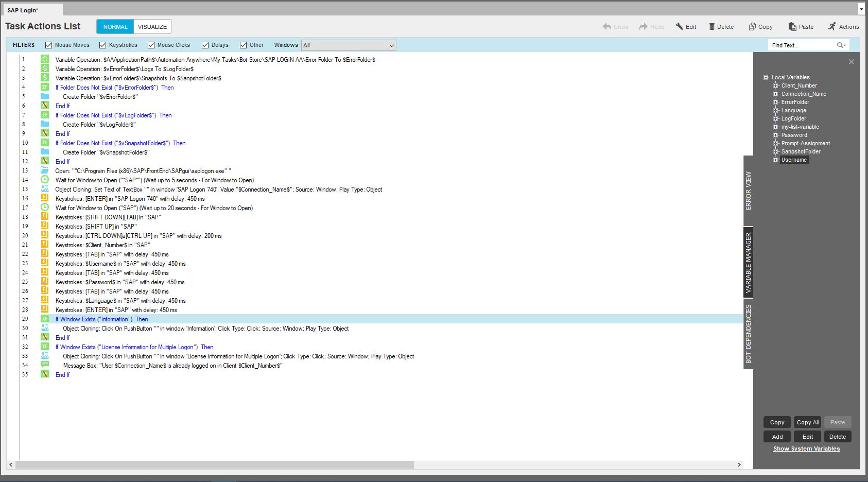Select Create Folder icon on line 5

[x=45, y=96]
